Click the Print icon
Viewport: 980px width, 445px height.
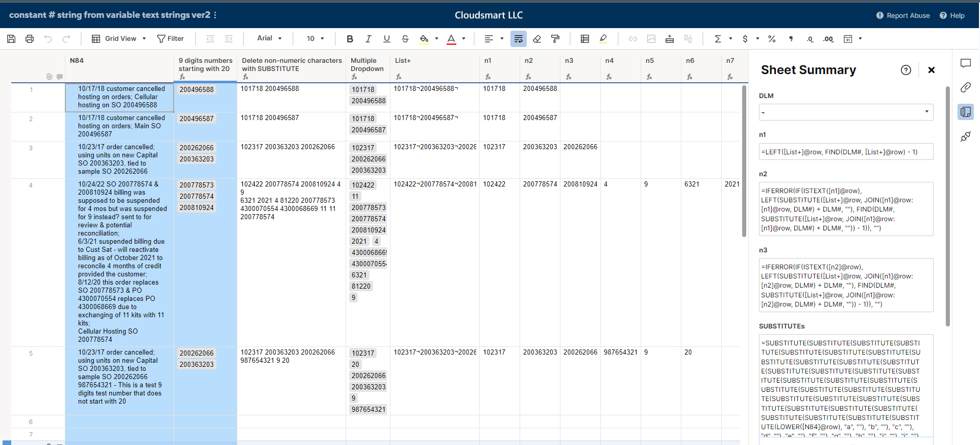(30, 39)
